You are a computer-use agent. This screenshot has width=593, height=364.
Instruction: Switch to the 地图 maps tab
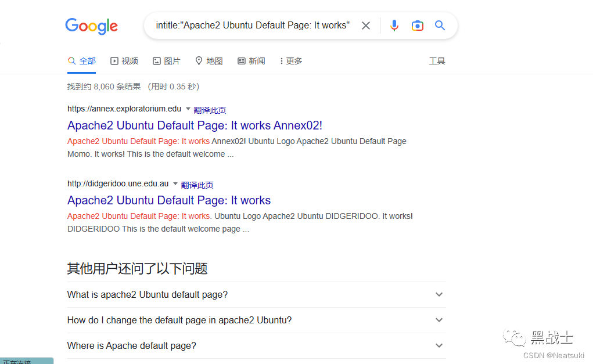pos(209,61)
